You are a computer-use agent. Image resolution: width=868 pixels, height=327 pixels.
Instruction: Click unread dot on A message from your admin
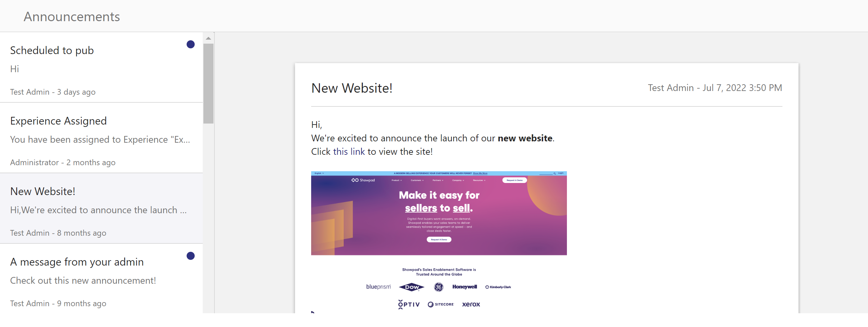click(190, 256)
